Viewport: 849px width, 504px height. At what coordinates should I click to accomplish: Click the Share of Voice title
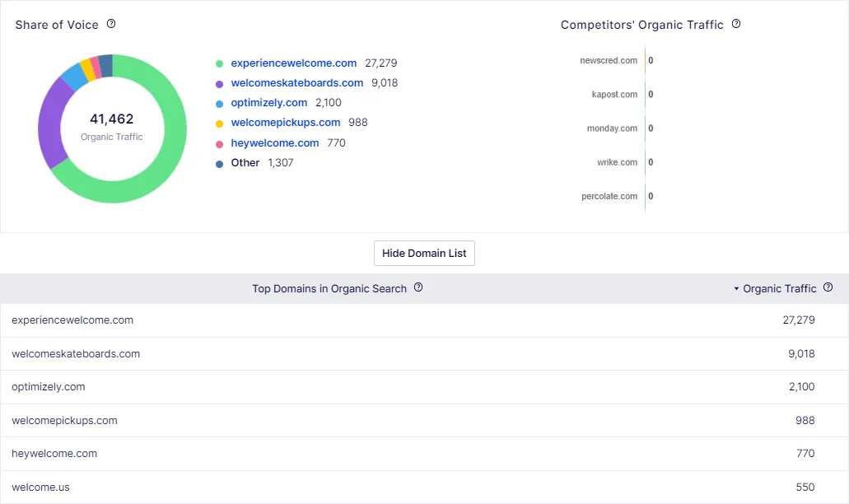click(57, 25)
